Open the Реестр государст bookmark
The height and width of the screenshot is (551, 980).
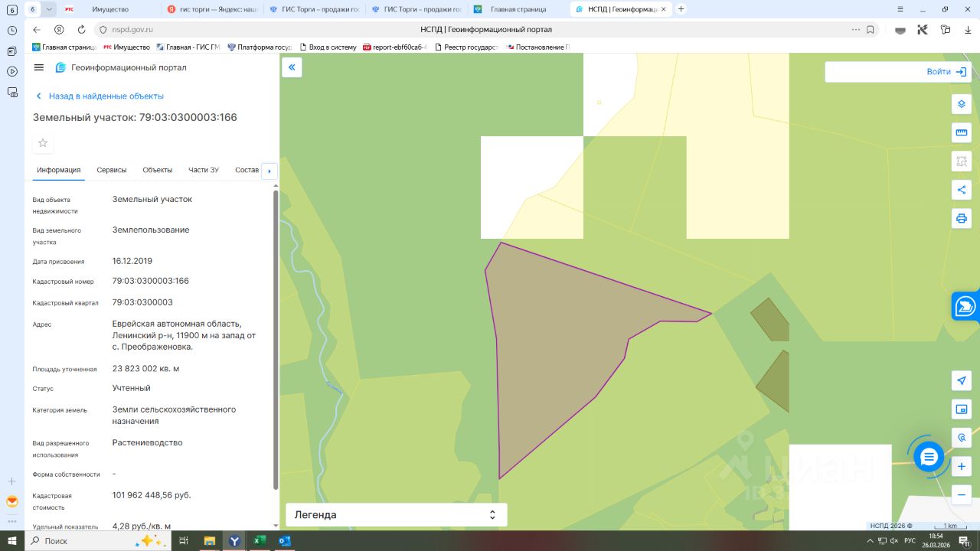pos(465,47)
